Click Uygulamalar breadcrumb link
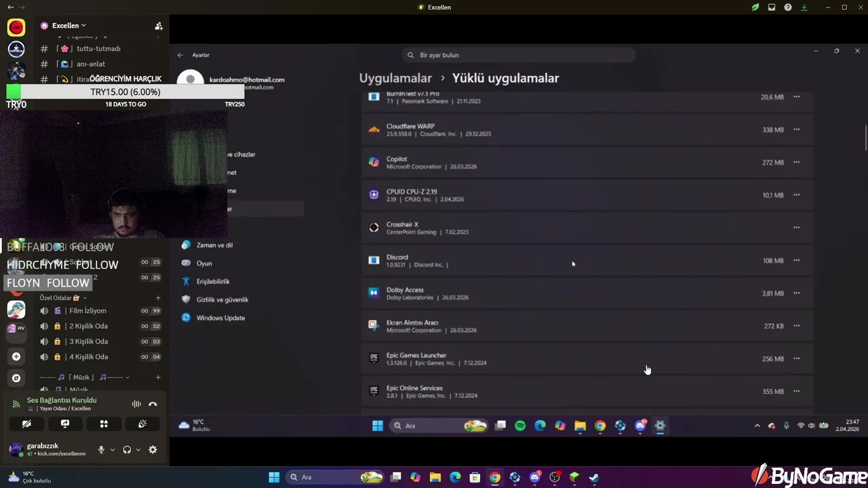This screenshot has width=868, height=488. point(395,78)
